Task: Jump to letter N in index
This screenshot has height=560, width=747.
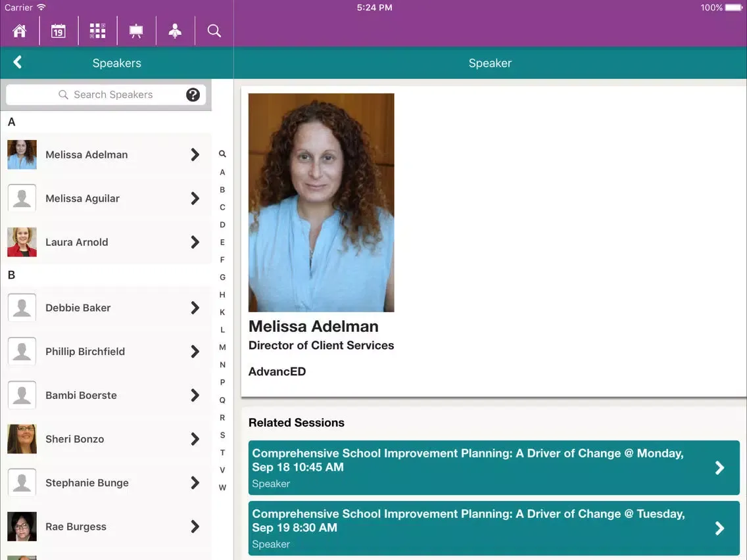Action: click(222, 365)
